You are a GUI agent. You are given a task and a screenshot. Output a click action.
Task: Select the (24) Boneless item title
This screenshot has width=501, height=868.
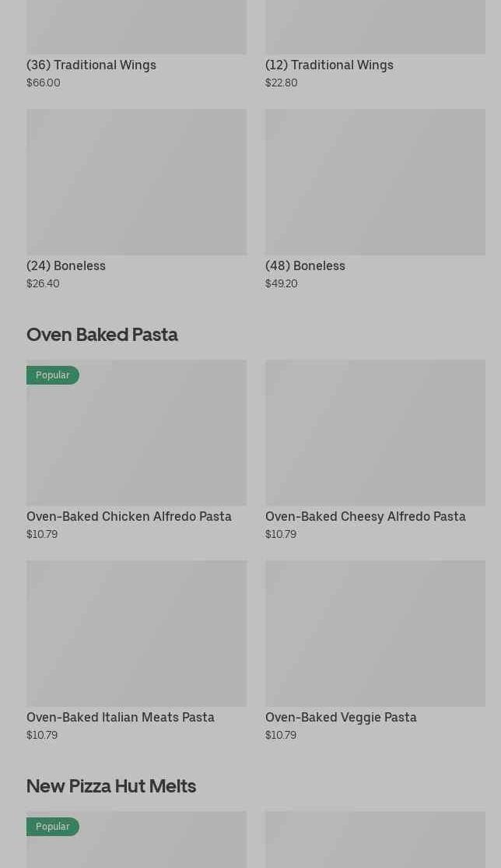[66, 265]
